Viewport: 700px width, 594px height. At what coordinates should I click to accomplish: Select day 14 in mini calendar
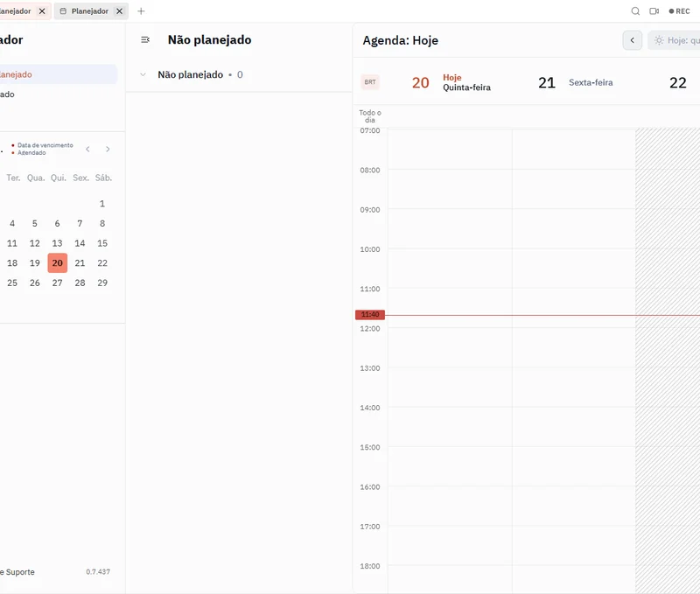(80, 243)
